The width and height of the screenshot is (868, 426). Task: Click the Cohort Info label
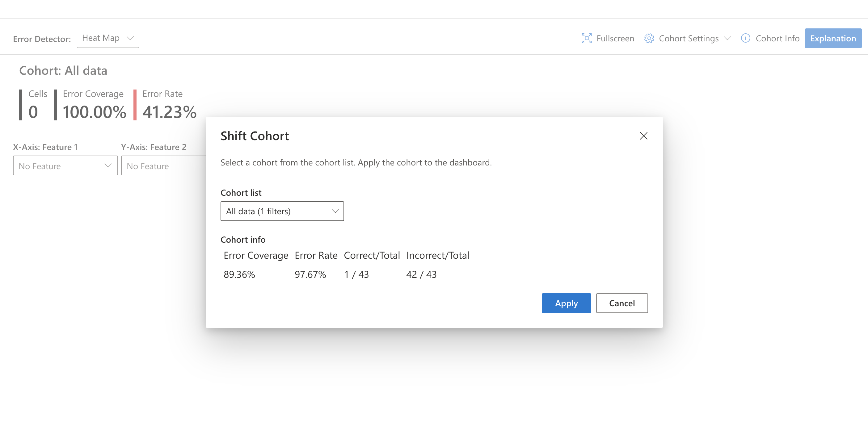(x=778, y=38)
